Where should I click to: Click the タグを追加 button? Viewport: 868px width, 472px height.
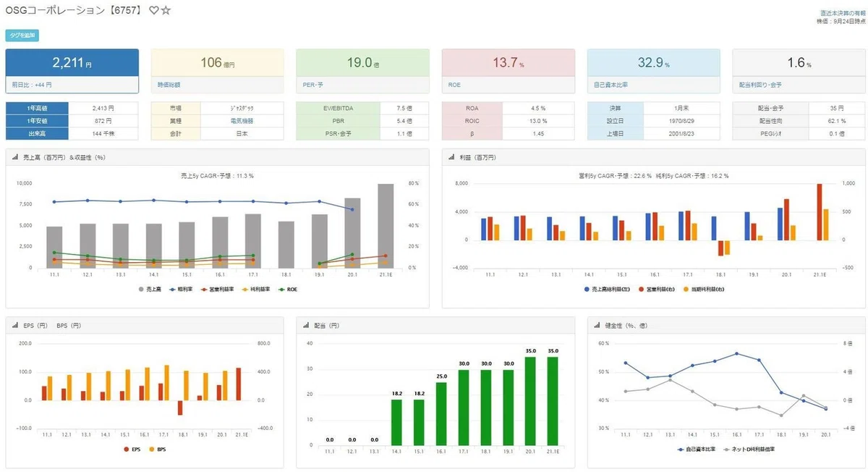pos(22,35)
